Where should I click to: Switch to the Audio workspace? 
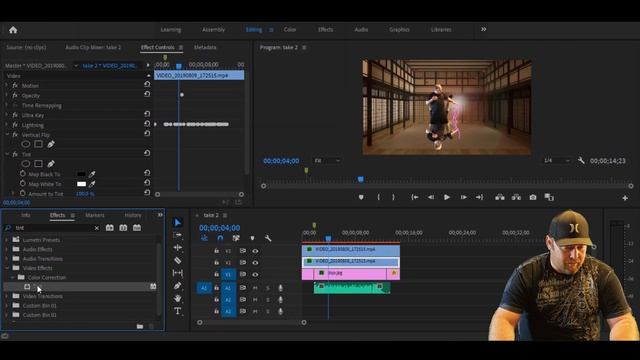(361, 30)
